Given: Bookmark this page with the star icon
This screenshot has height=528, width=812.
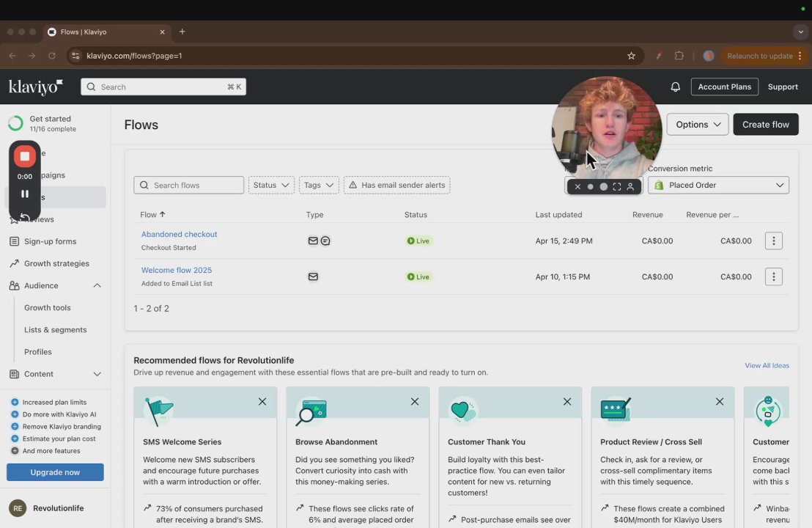Looking at the screenshot, I should pos(631,56).
